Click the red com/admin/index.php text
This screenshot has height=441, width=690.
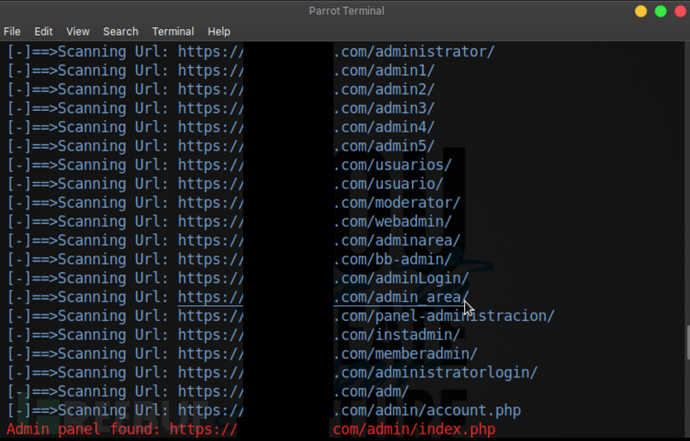(x=414, y=429)
